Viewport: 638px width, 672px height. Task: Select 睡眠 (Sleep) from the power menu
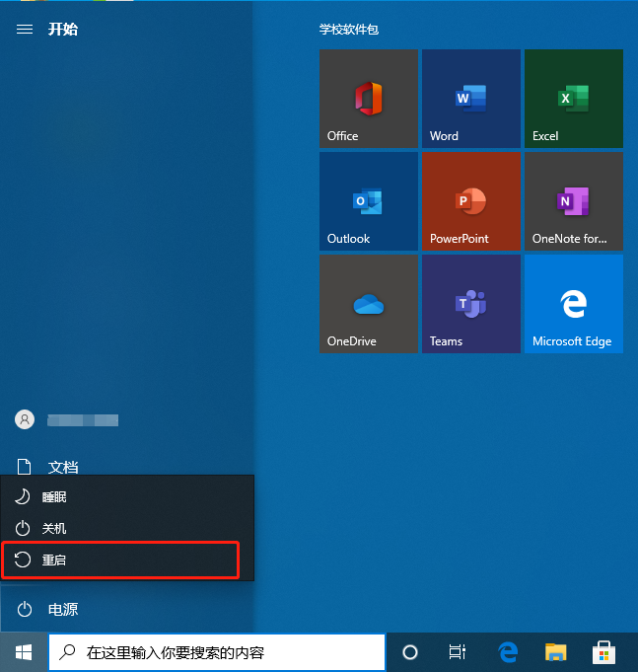(x=118, y=497)
